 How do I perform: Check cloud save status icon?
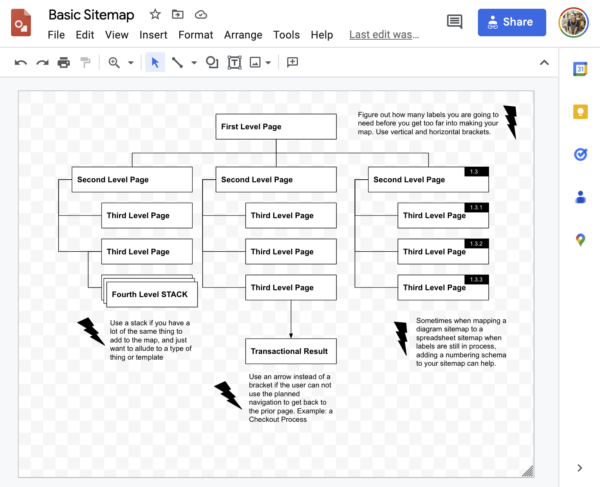pyautogui.click(x=201, y=15)
